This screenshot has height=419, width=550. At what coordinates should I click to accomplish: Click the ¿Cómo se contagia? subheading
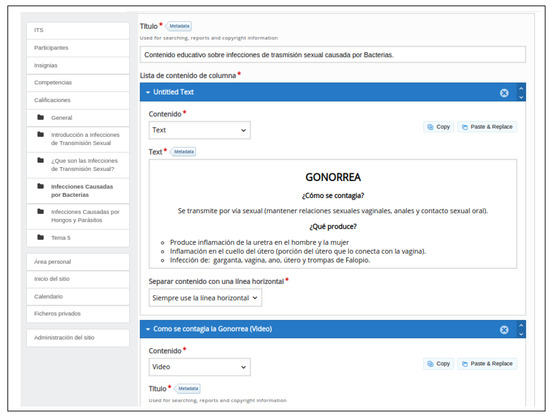333,196
